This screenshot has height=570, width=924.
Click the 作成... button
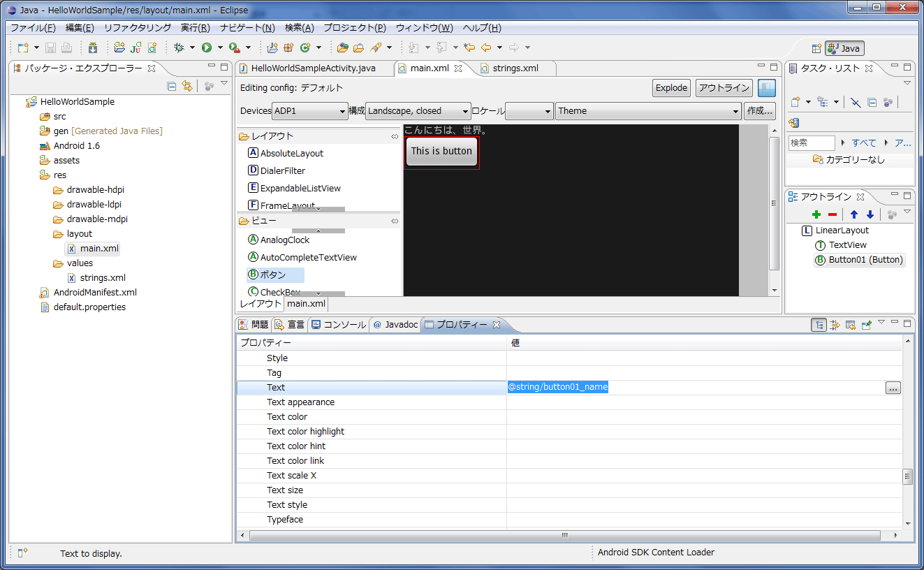(759, 111)
